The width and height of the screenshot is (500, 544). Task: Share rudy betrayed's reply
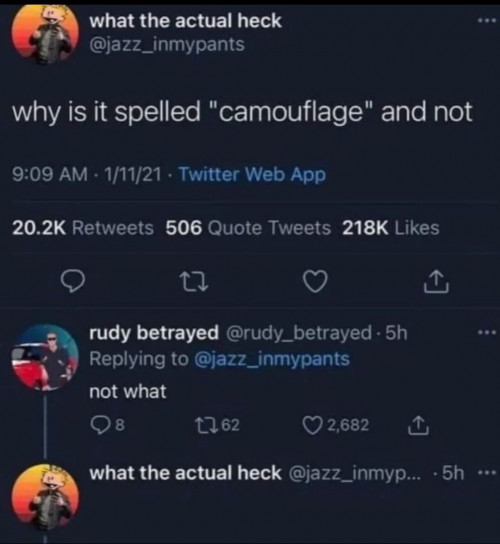point(418,425)
